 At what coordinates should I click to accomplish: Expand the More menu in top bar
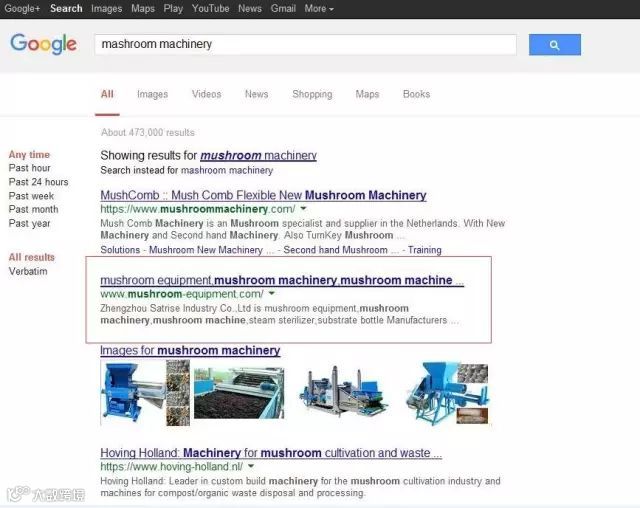pos(319,9)
